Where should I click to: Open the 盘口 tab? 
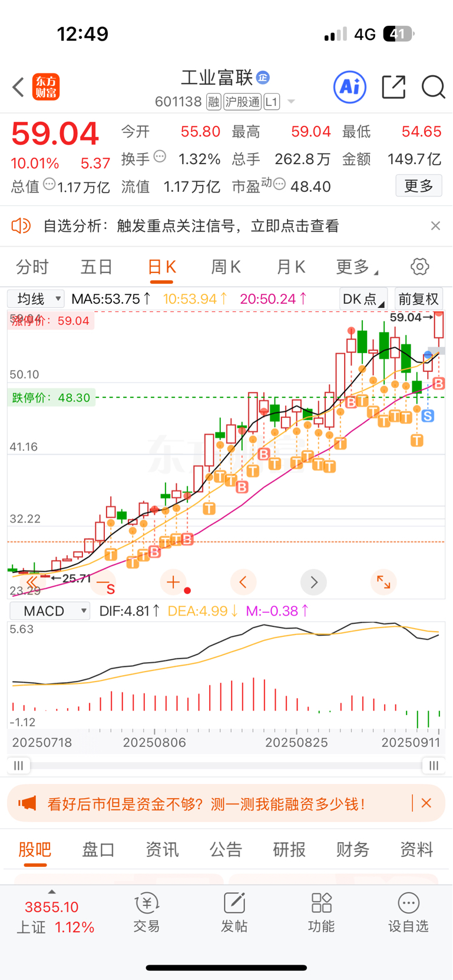tap(98, 849)
